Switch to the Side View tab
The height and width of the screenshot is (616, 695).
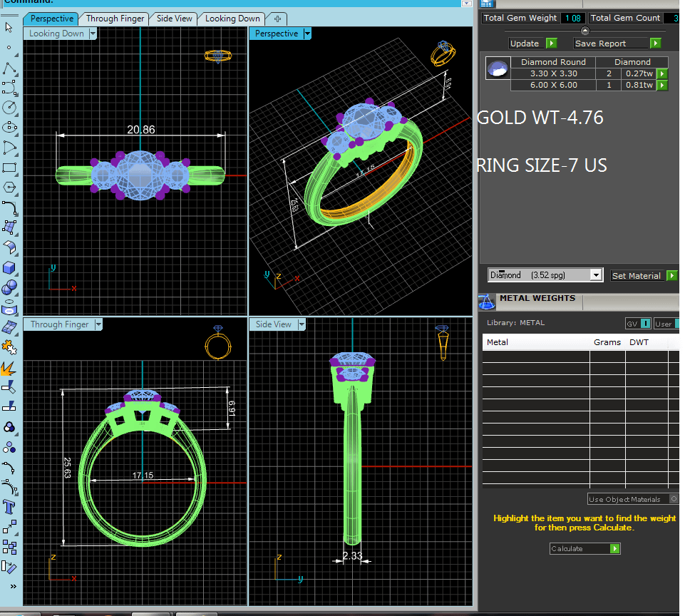(174, 19)
